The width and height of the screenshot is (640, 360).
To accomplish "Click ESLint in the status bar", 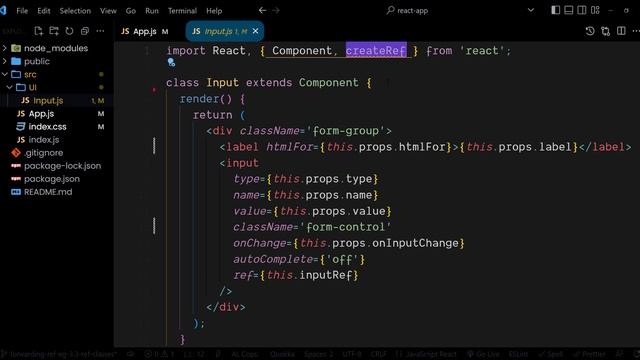I will [x=518, y=354].
